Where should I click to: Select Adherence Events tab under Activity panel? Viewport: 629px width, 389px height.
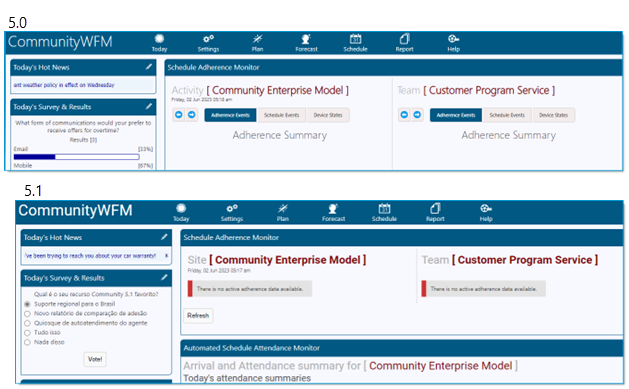click(x=230, y=115)
